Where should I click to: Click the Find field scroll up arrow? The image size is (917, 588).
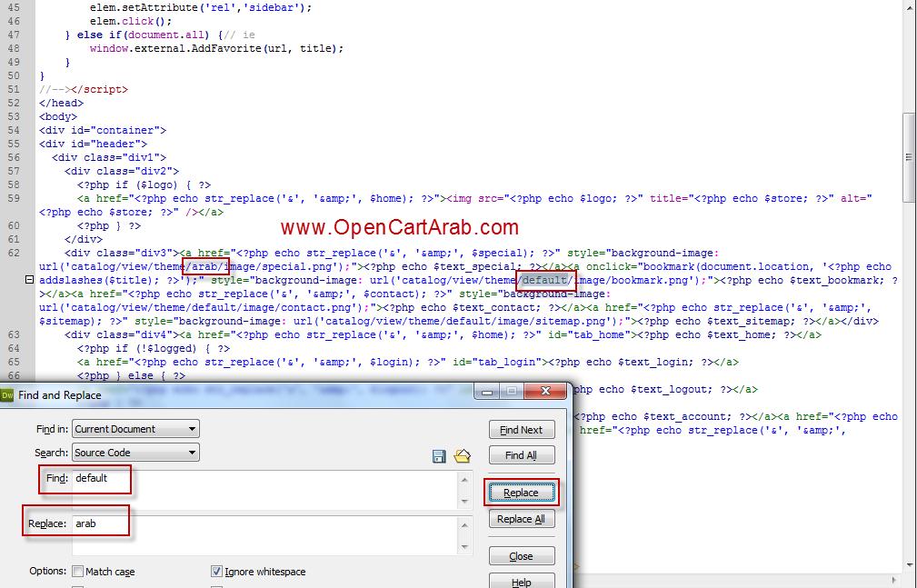coord(465,480)
